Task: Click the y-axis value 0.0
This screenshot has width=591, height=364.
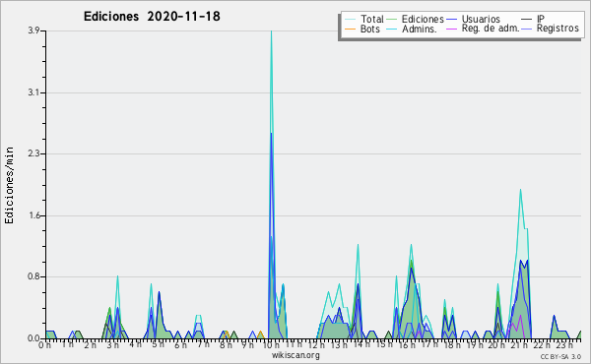Action: [x=33, y=338]
